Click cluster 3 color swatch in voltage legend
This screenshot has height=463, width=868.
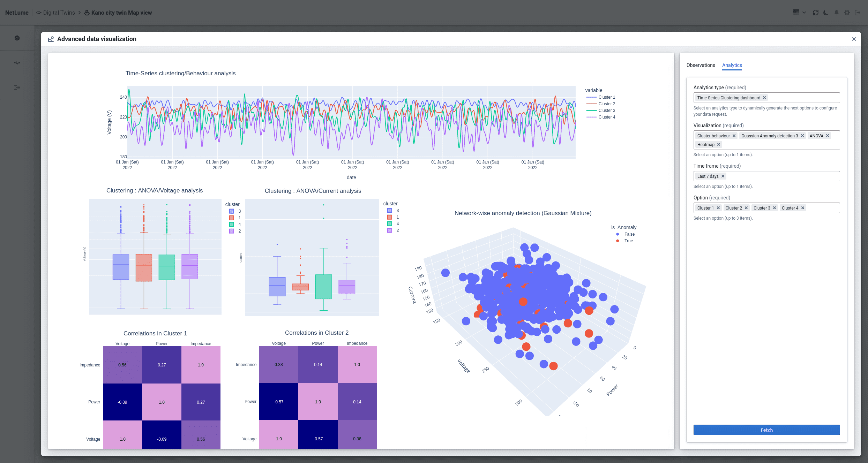pyautogui.click(x=232, y=211)
